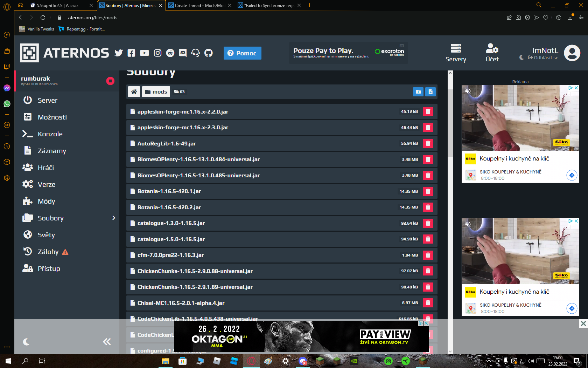The width and height of the screenshot is (588, 368).
Task: Open Windows Start menu
Action: pos(8,361)
